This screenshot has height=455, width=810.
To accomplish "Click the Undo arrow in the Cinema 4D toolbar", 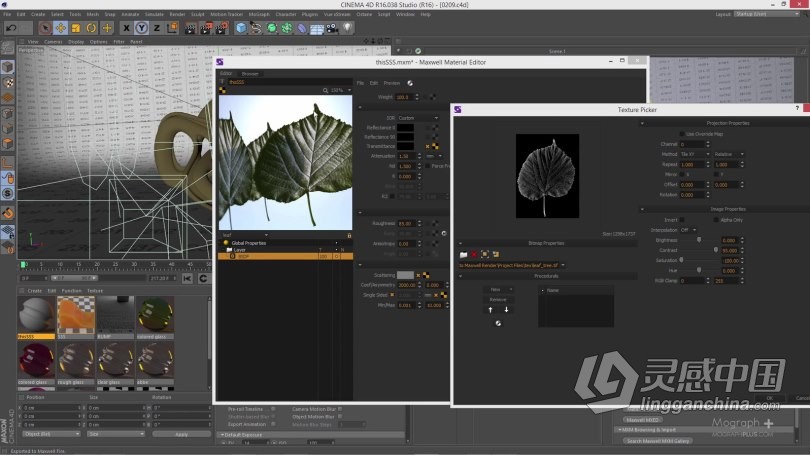I will (x=11, y=28).
